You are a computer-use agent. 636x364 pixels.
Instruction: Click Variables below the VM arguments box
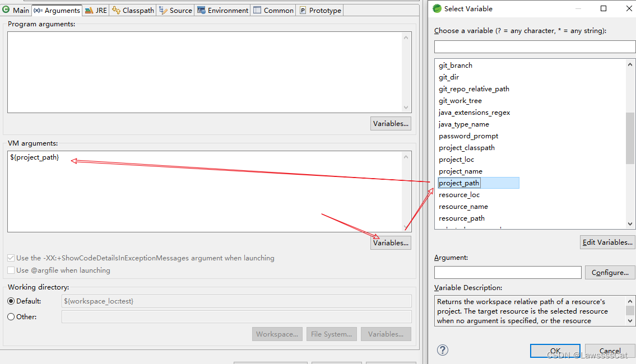[x=390, y=242]
